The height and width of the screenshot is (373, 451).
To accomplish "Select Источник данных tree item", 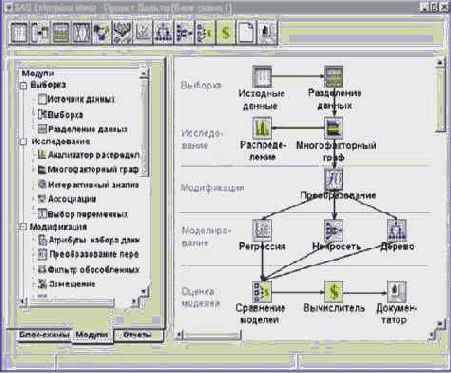I will coord(81,99).
